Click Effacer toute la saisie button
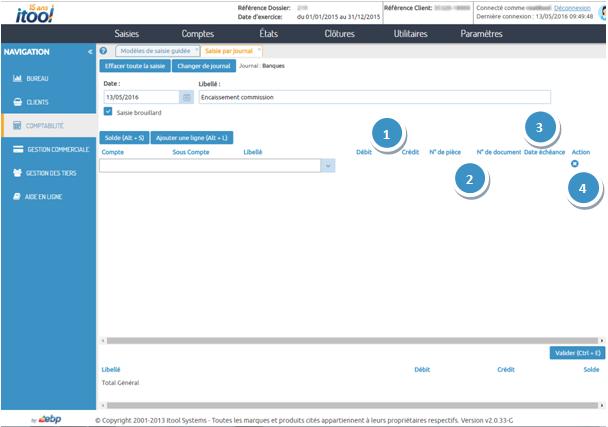 click(135, 66)
